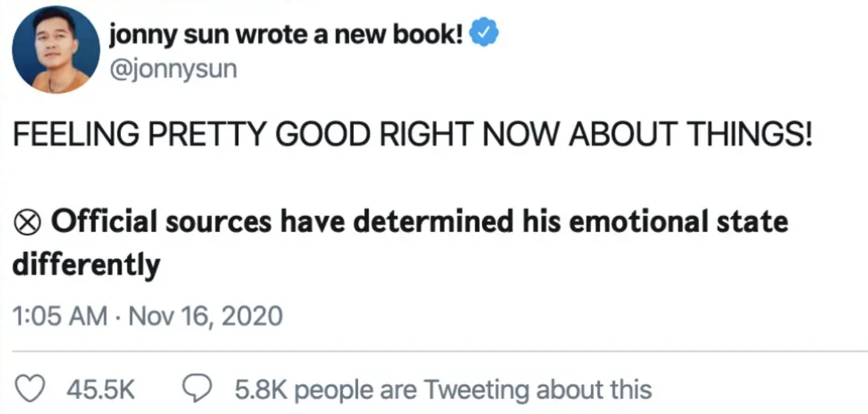
Task: Click the heart like icon
Action: tap(30, 389)
